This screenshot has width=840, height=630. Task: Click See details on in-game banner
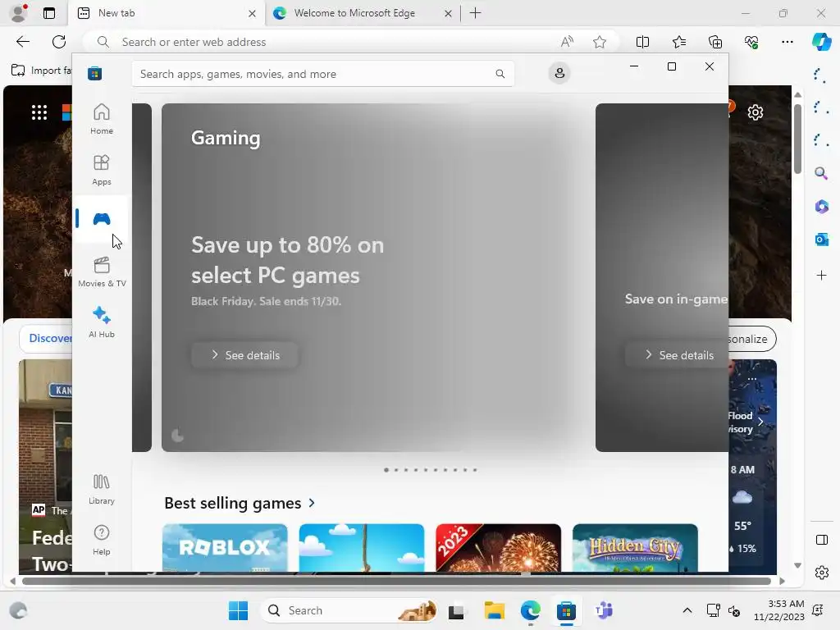tap(677, 354)
